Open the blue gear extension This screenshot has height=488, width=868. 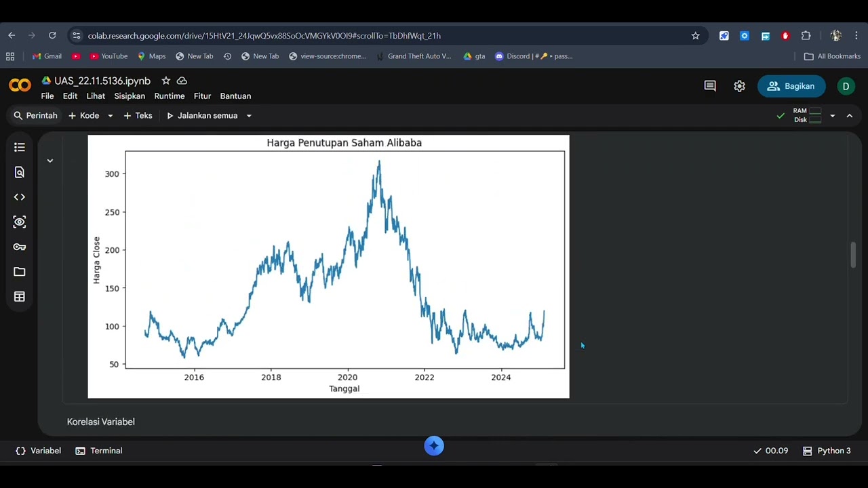745,36
